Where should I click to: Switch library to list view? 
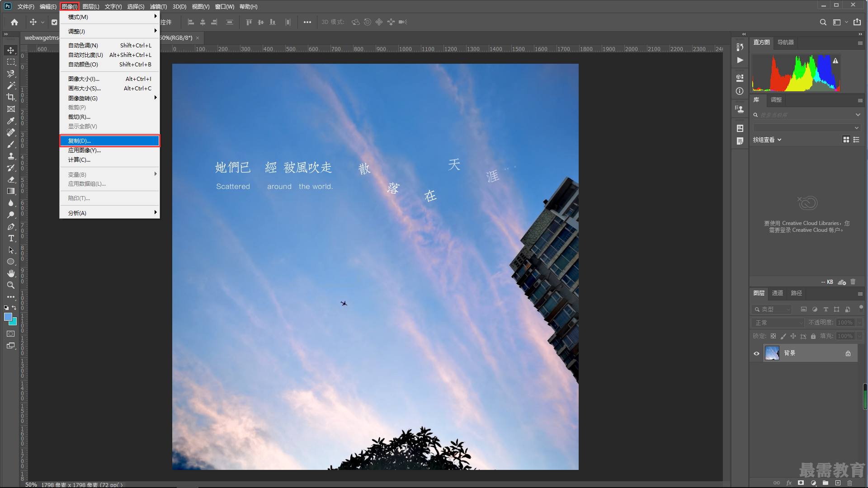tap(856, 140)
